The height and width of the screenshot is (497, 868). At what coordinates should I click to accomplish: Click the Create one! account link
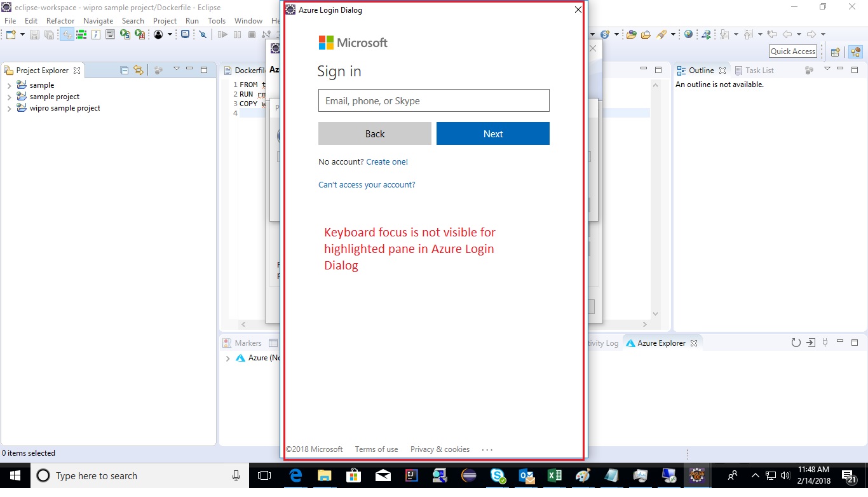(387, 162)
